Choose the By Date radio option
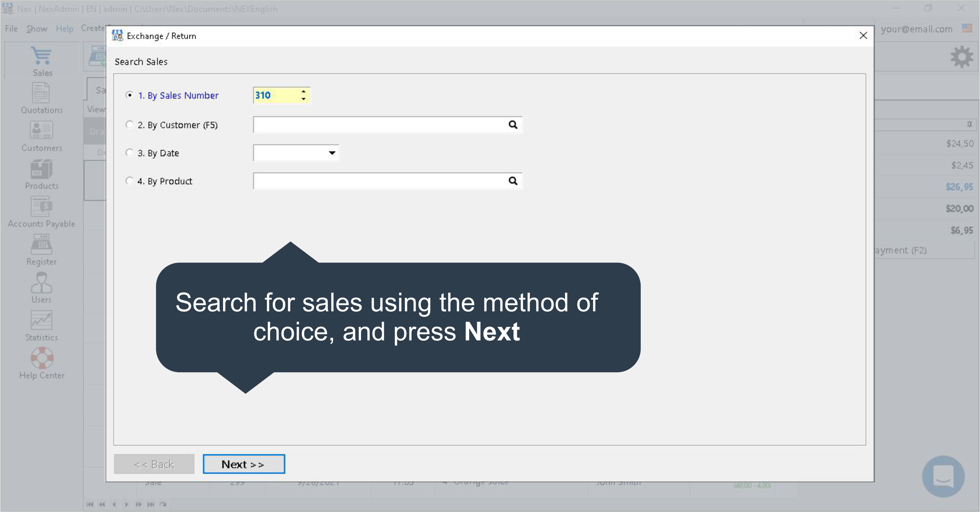 tap(129, 153)
